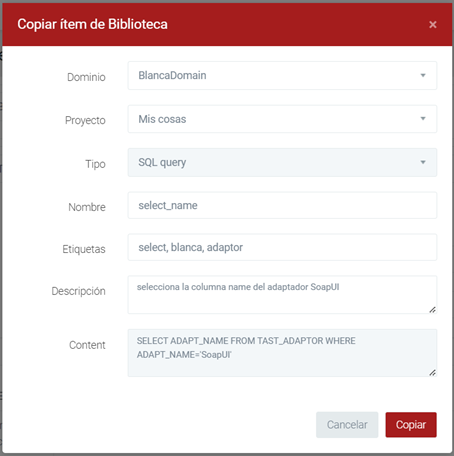Click the arrow icon in Proyecto field

coord(423,119)
